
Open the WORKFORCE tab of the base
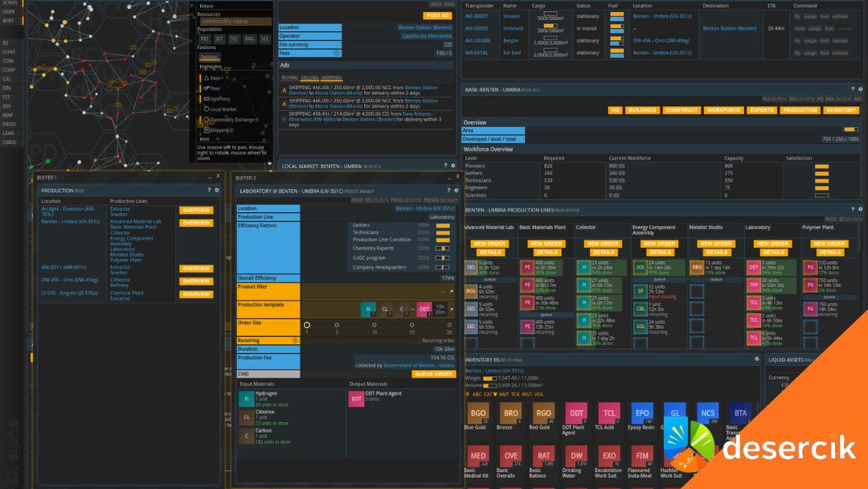[x=723, y=110]
